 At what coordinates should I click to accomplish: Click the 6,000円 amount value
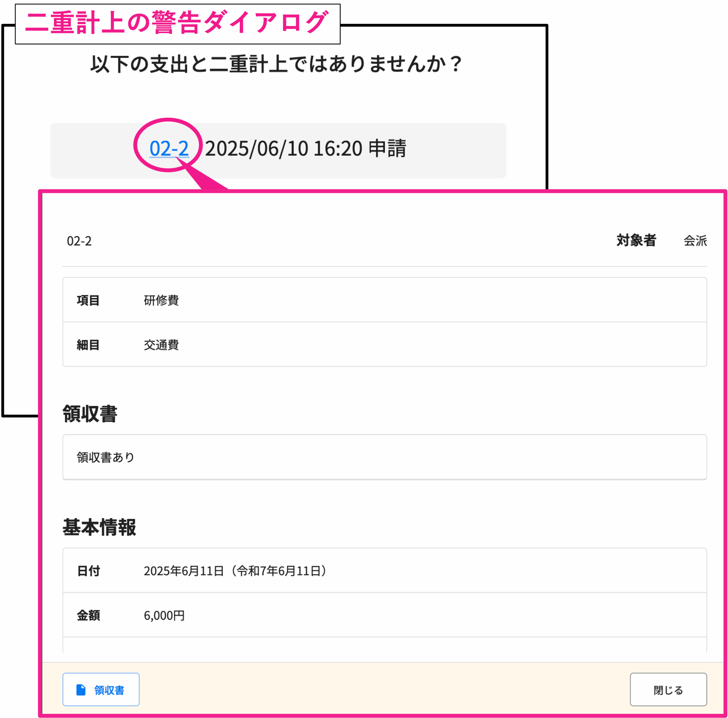coord(164,615)
